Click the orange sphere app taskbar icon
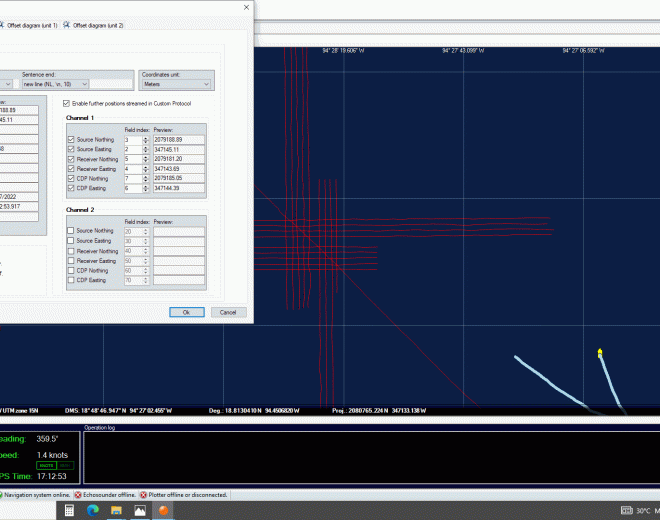The image size is (660, 520). tap(163, 510)
